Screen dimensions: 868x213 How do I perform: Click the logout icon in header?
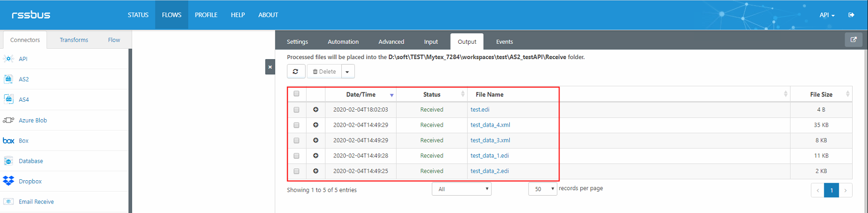tap(851, 15)
